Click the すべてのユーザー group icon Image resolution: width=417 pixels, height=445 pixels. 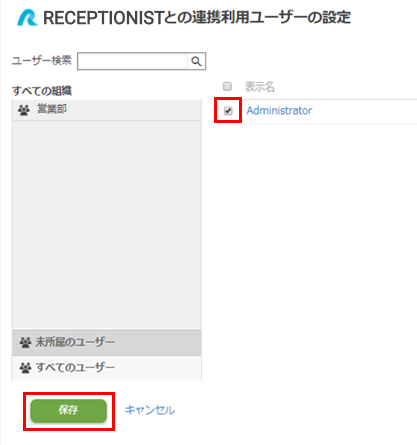point(25,368)
